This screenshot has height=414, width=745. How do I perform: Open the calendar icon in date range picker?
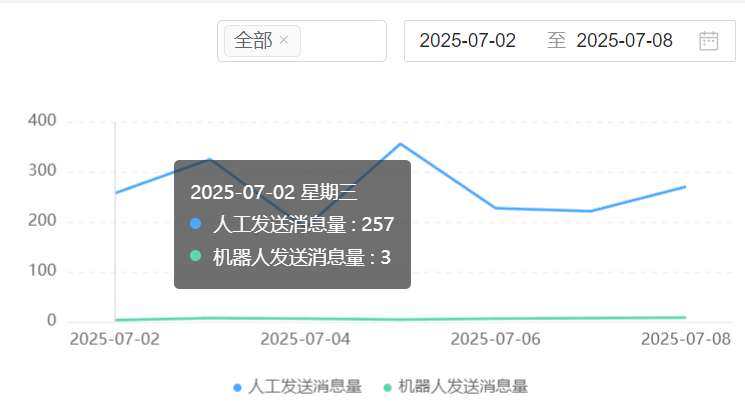click(708, 41)
